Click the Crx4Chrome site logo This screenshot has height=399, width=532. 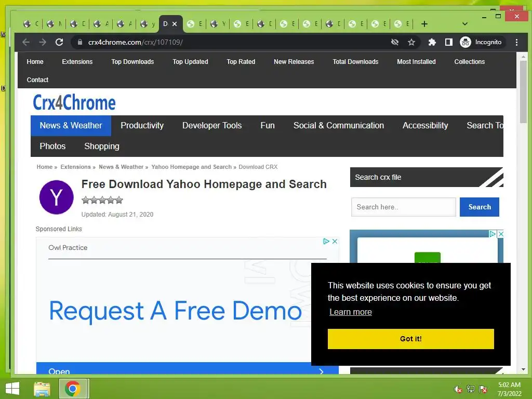pyautogui.click(x=74, y=102)
